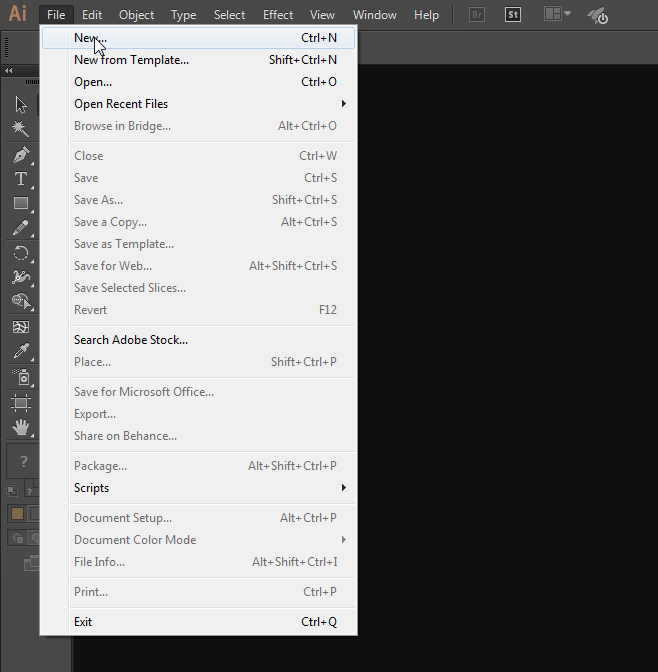
Task: Select the Pen tool
Action: [20, 155]
